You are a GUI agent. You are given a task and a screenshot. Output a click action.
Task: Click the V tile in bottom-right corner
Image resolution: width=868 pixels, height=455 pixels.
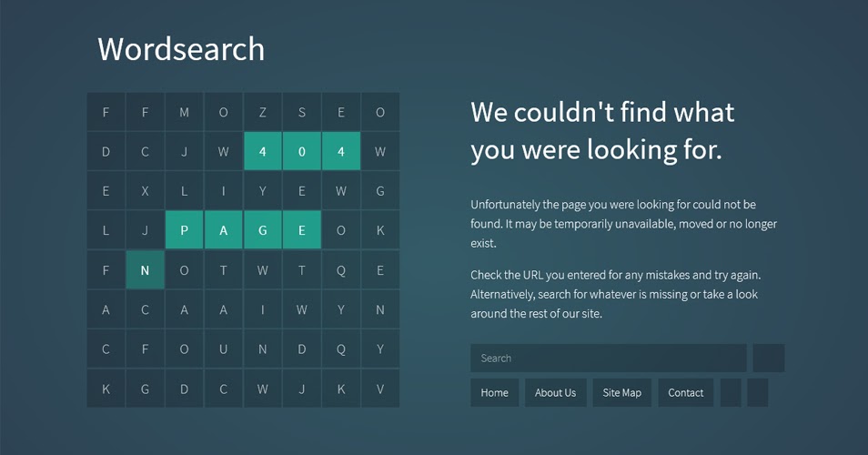[380, 389]
